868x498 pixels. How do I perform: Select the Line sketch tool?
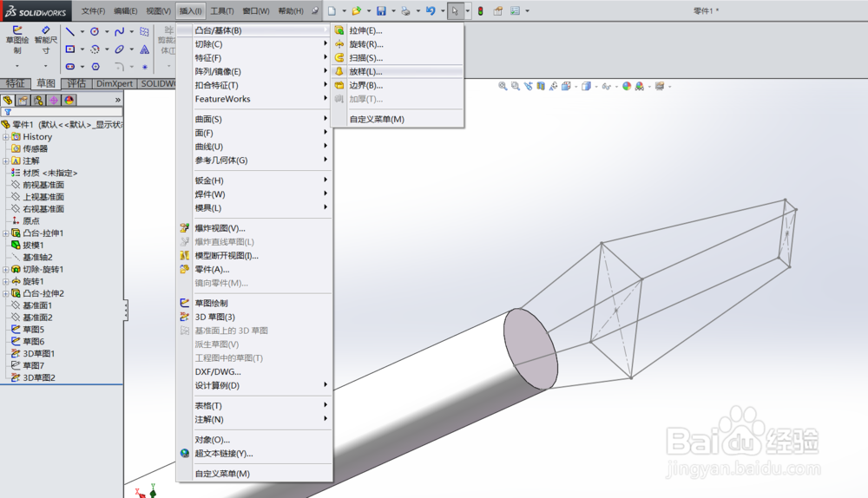tap(69, 31)
